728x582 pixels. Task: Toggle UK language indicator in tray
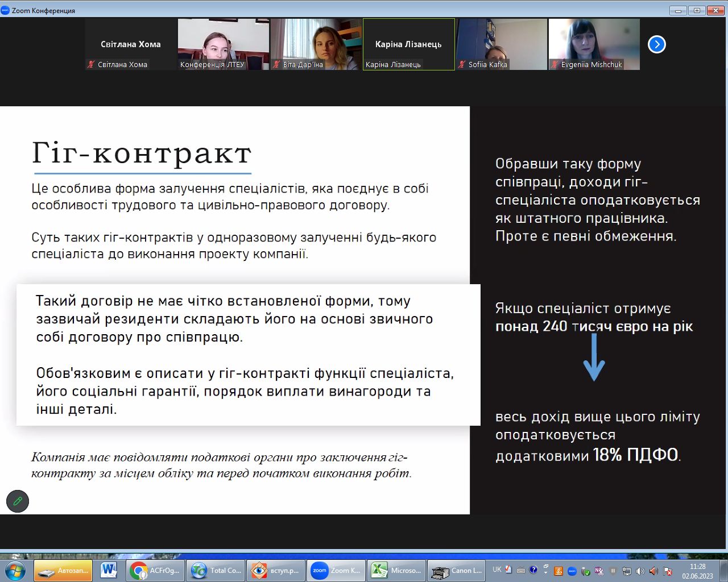pos(497,569)
